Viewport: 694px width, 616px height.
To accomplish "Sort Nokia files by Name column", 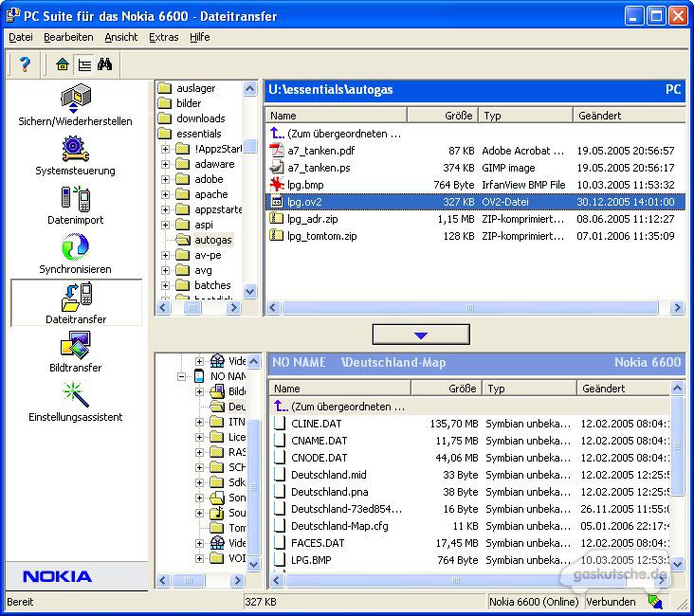I will (340, 389).
